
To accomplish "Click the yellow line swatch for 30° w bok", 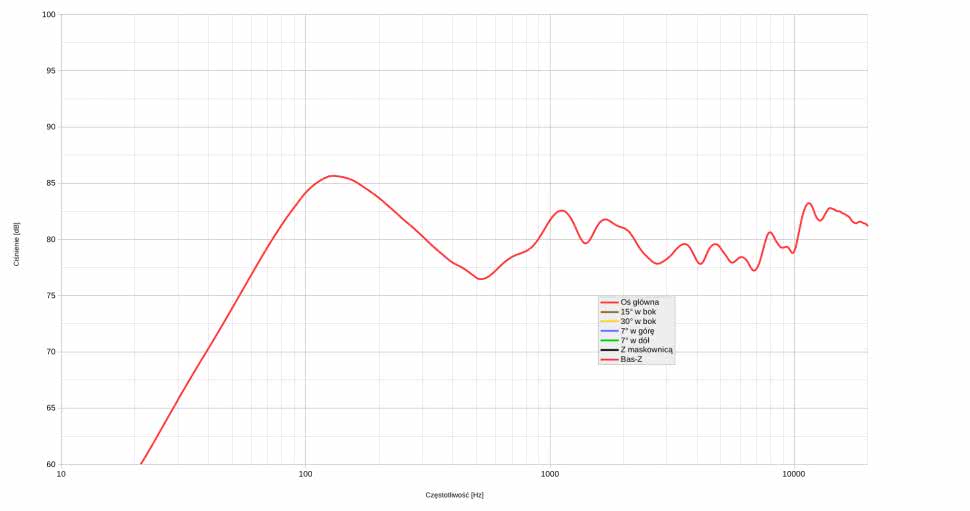I will [609, 321].
